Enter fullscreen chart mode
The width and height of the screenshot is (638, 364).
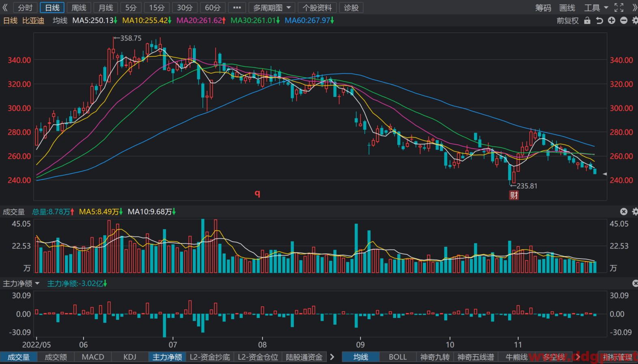(x=619, y=8)
